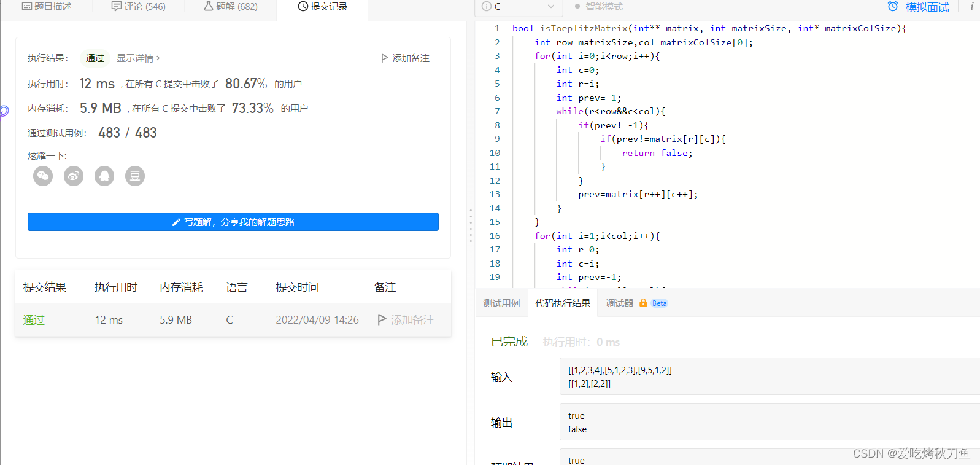Click the alarm clock icon for 模拟面试
Viewport: 980px width, 465px height.
[893, 7]
